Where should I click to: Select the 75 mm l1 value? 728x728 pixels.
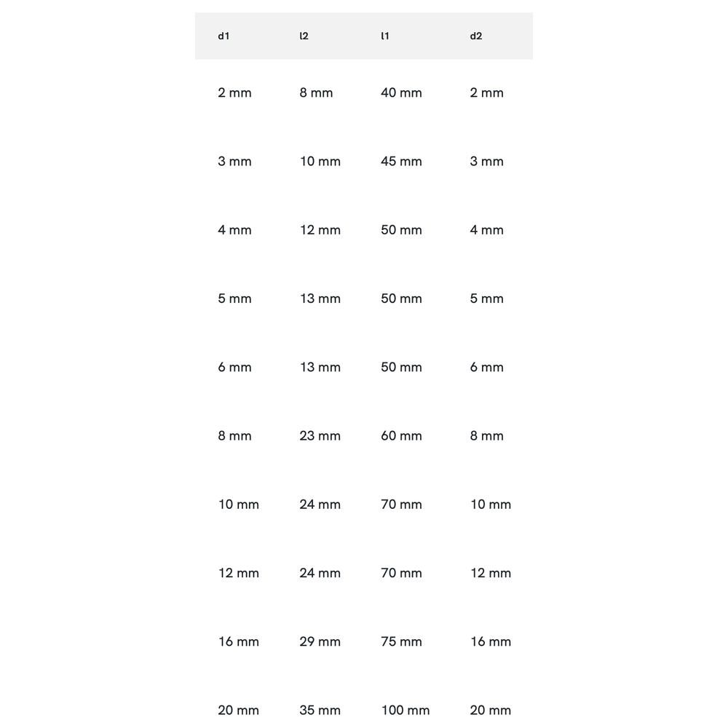[x=401, y=641]
